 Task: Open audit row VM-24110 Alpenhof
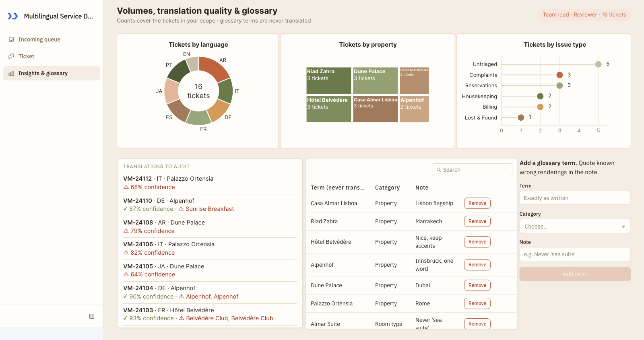pos(210,205)
